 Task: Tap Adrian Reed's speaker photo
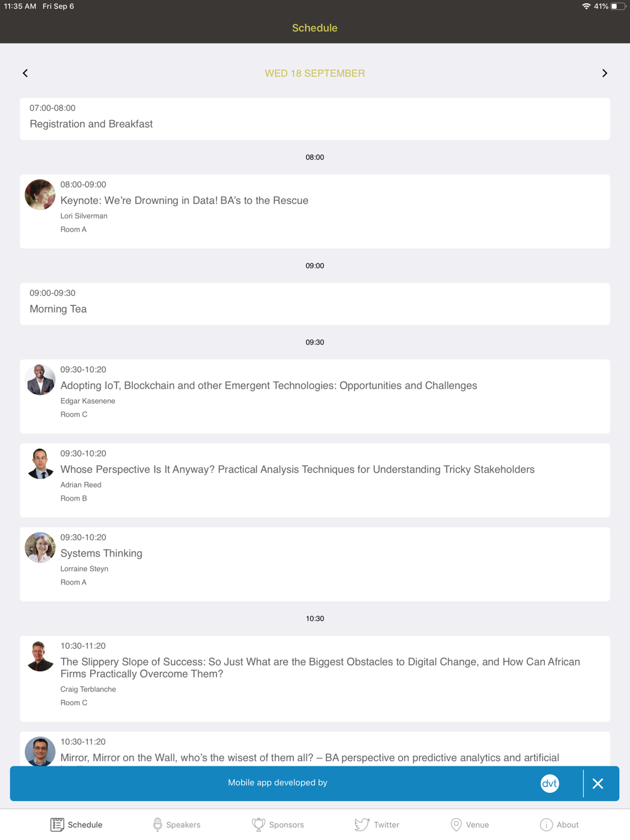(40, 463)
